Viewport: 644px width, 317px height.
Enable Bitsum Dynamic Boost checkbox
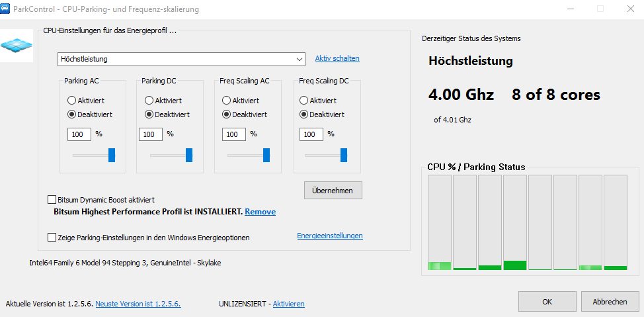click(x=52, y=199)
